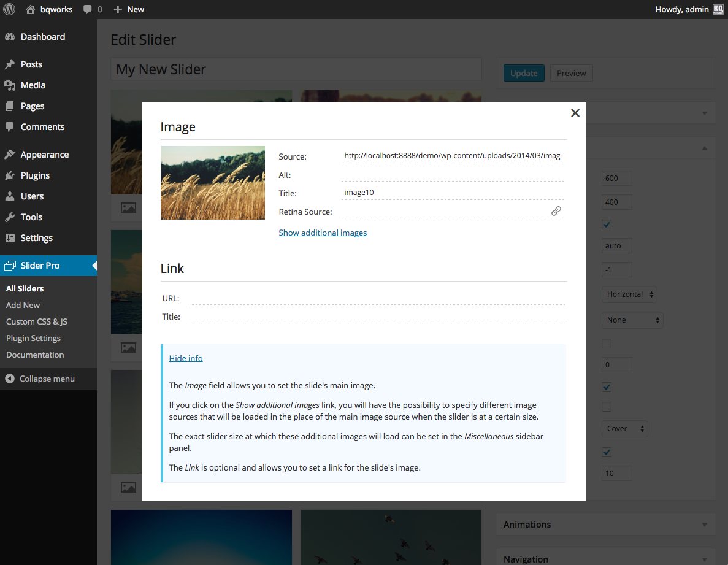Open the bqworks site home link
Viewport: 728px width, 565px height.
click(x=49, y=9)
